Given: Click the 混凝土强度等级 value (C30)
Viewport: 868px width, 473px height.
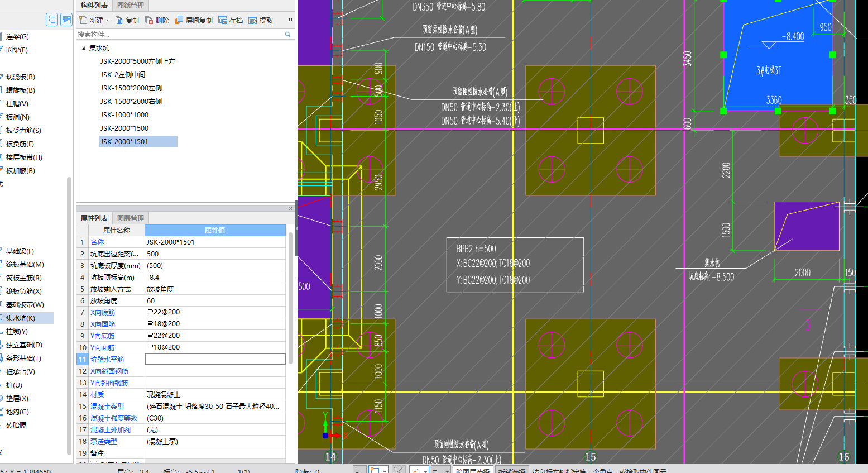Looking at the screenshot, I should (215, 418).
